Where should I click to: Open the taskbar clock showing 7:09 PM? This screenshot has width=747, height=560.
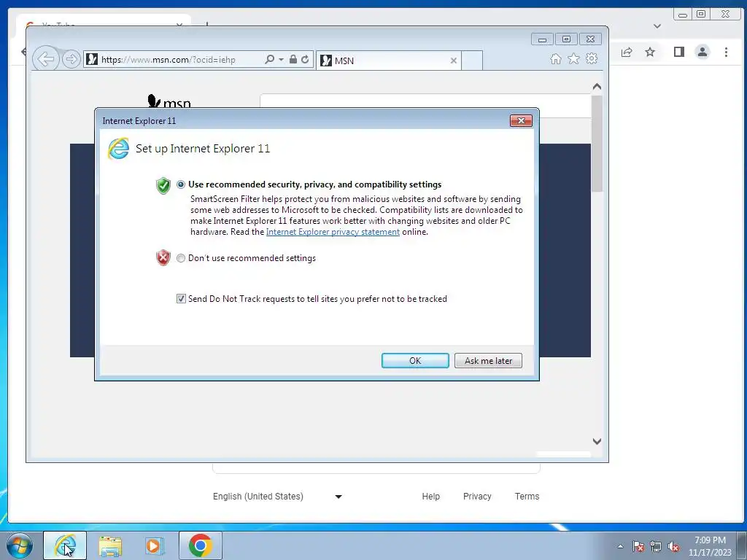[x=710, y=546]
